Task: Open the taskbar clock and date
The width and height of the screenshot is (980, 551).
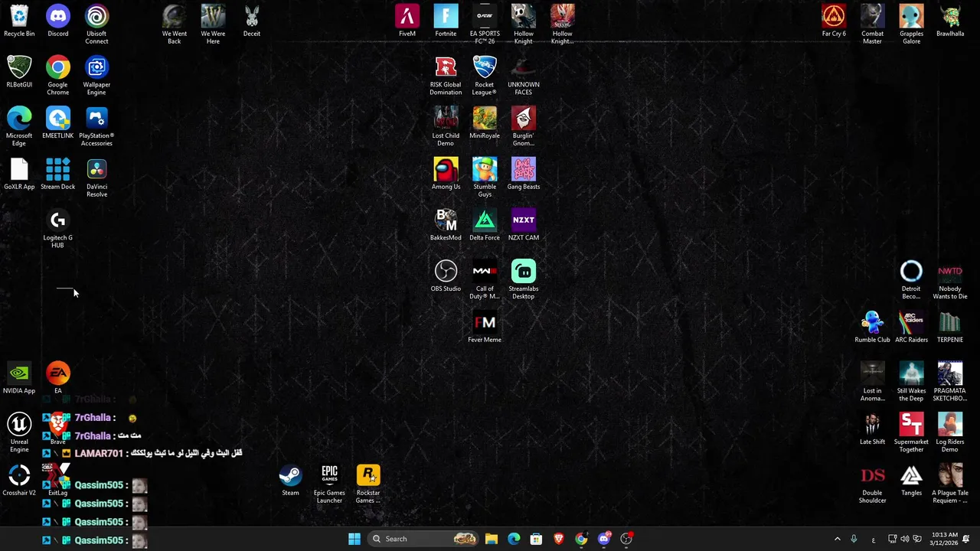Action: coord(945,539)
